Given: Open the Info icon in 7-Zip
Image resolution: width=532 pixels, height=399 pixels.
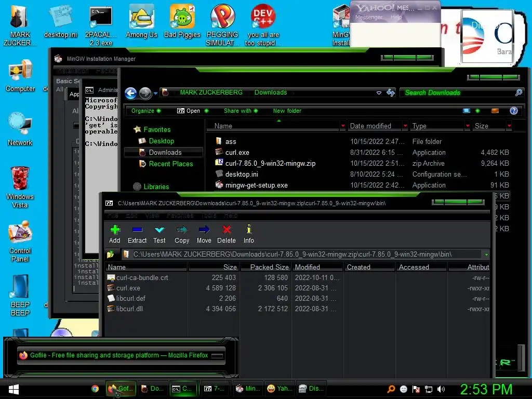Looking at the screenshot, I should 249,229.
